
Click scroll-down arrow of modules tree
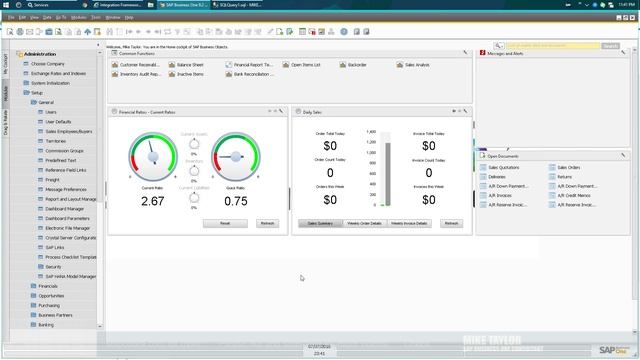pos(100,327)
